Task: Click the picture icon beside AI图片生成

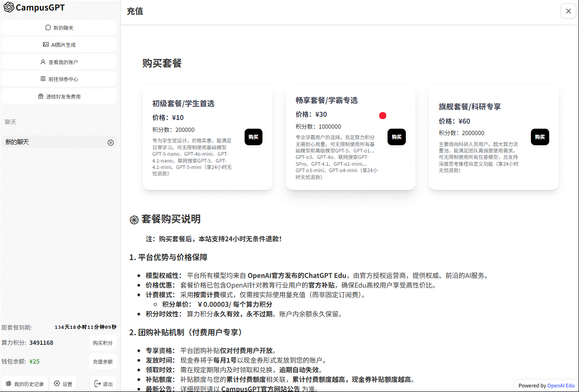Action: point(45,45)
